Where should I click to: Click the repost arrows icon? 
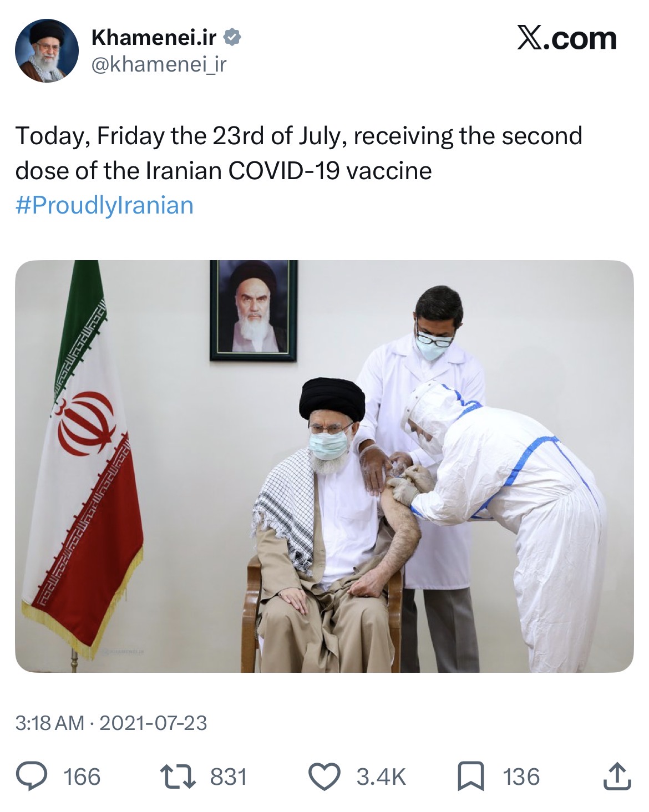(178, 777)
